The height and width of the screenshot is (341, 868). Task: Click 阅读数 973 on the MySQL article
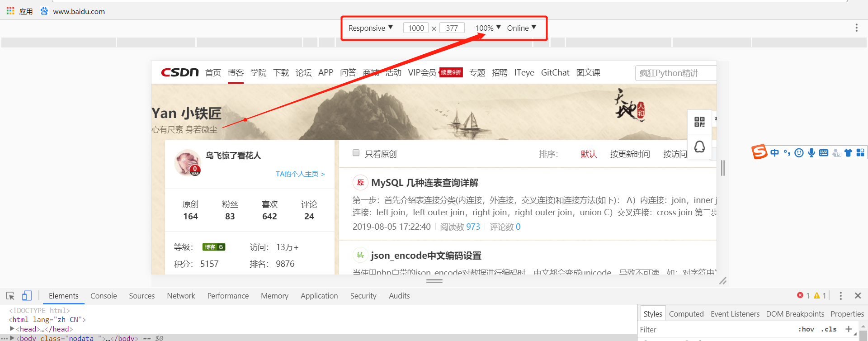(460, 227)
